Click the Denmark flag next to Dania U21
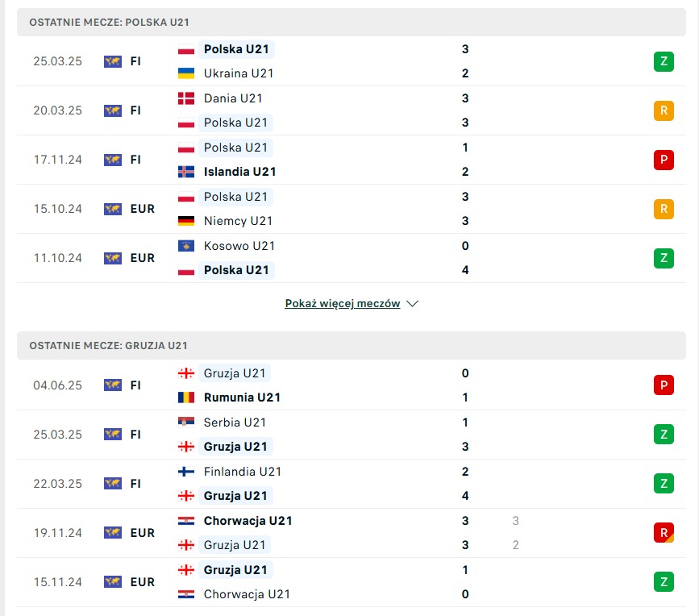The width and height of the screenshot is (699, 616). pyautogui.click(x=186, y=98)
